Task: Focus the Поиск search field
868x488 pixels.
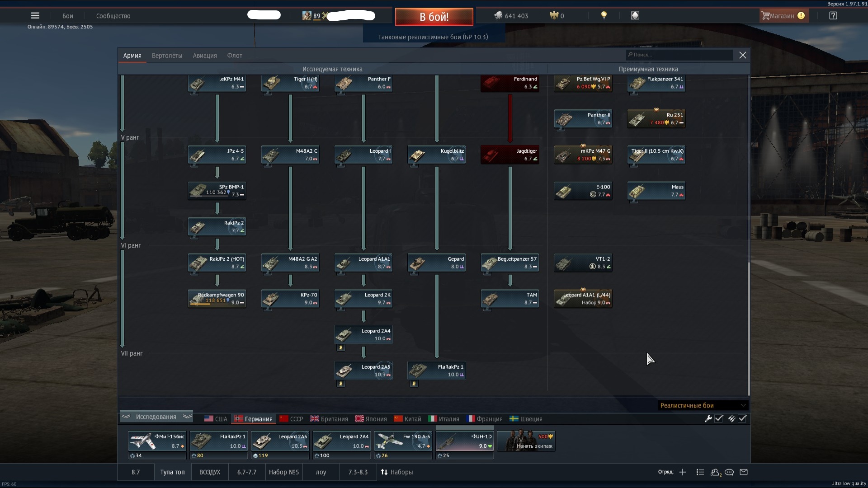Action: (679, 55)
